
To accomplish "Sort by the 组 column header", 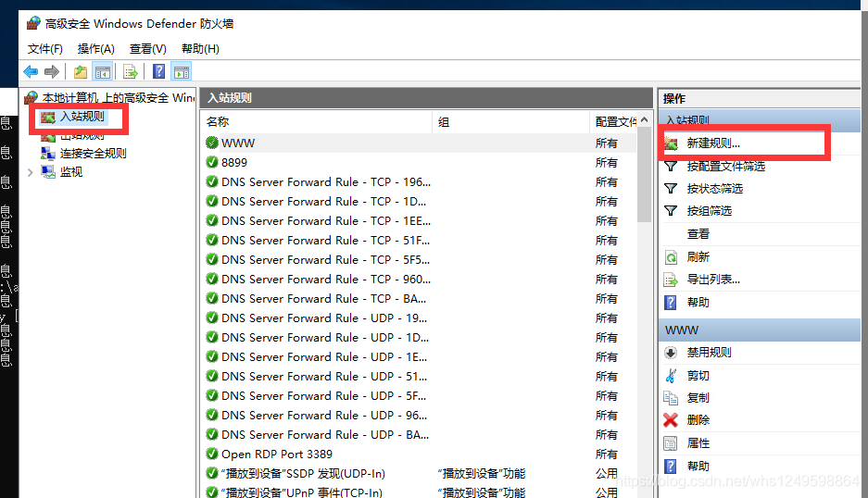I will tap(511, 122).
